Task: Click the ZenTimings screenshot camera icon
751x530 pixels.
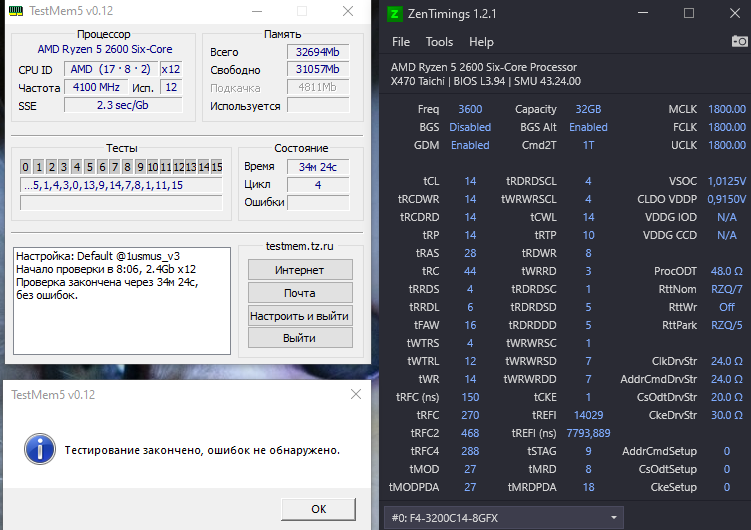Action: pos(740,42)
